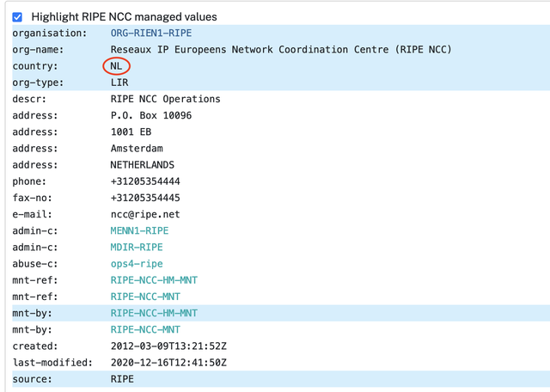Click the org-name: attribute label
550x392 pixels.
(38, 50)
